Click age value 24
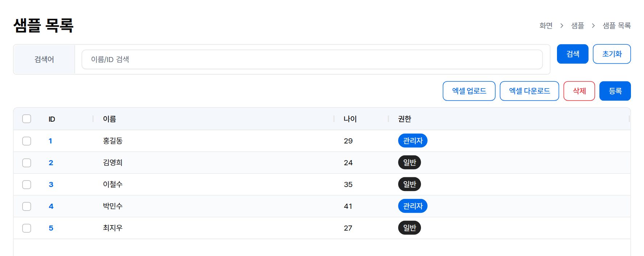644x256 pixels. (348, 163)
